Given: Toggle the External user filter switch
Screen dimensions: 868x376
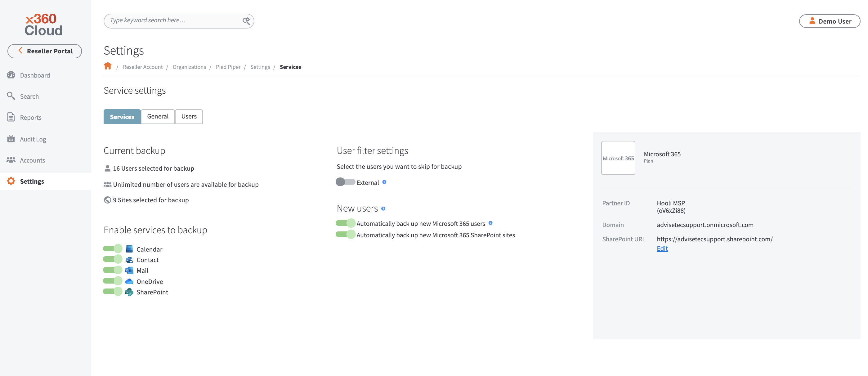Looking at the screenshot, I should [x=345, y=182].
